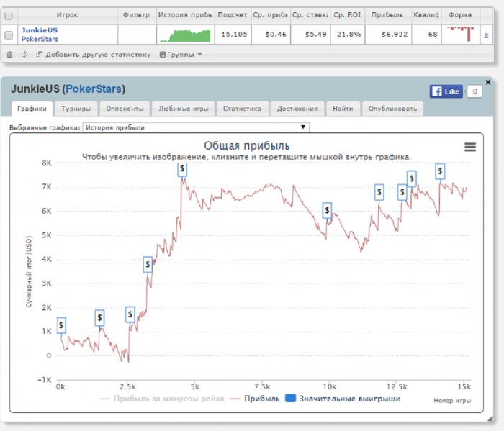Remove the JunkieUS row with the x link
The width and height of the screenshot is (504, 431).
(486, 35)
